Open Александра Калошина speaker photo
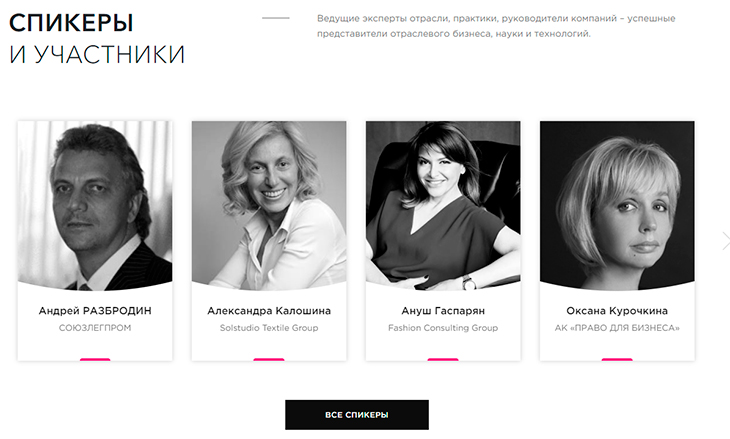730x439 pixels. [269, 206]
